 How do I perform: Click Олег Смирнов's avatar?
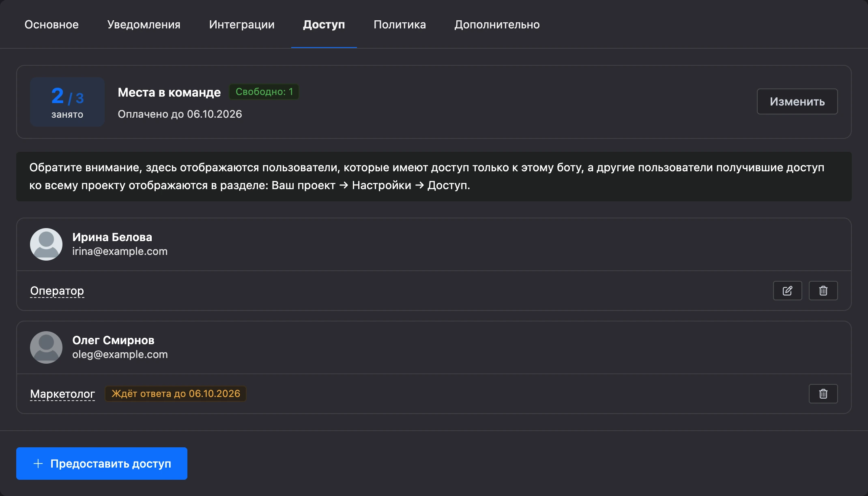pos(46,347)
